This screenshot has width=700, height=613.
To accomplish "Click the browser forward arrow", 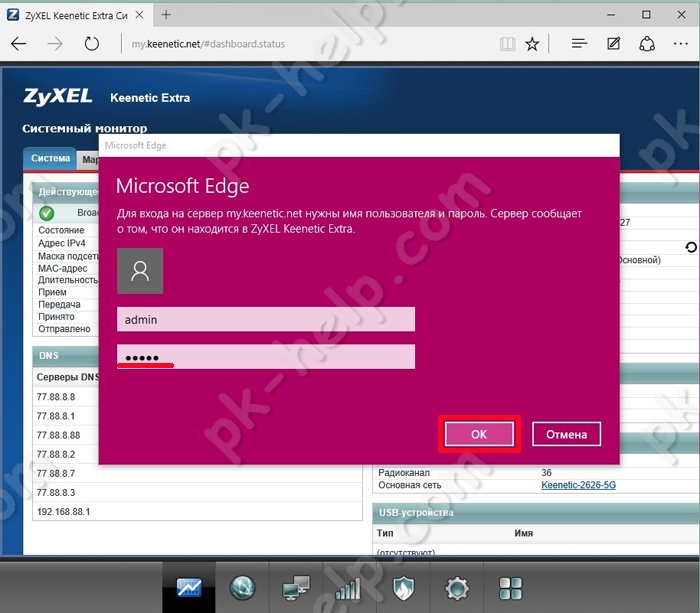I will (x=55, y=44).
